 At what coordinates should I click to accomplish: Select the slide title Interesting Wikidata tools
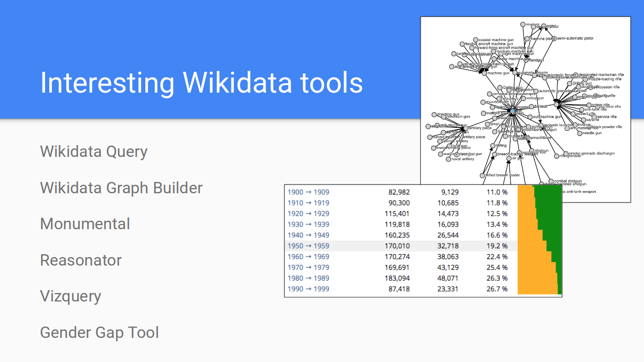click(x=202, y=82)
